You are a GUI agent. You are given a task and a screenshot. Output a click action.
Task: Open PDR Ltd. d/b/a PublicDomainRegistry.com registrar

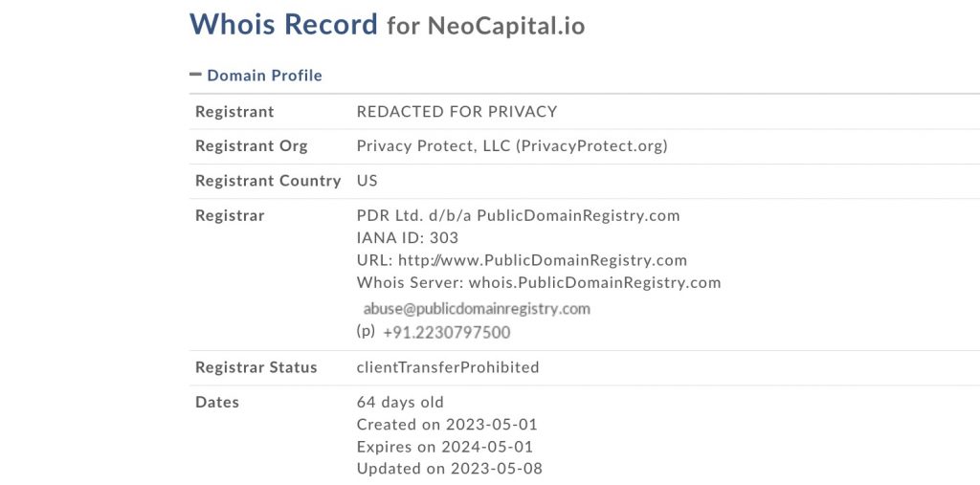[x=518, y=215]
